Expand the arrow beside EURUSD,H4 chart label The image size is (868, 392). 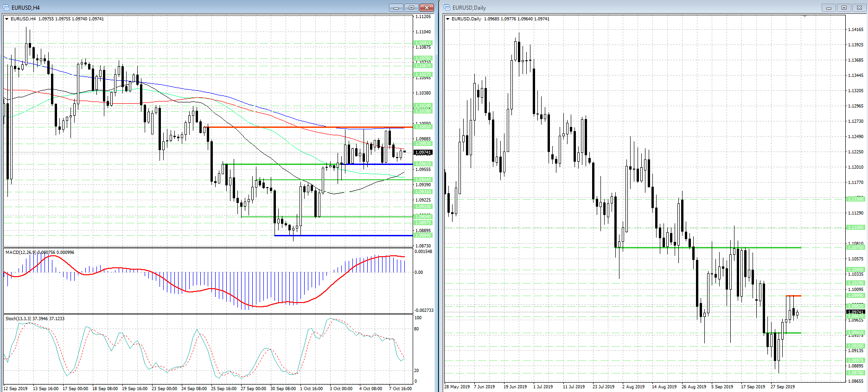(7, 19)
